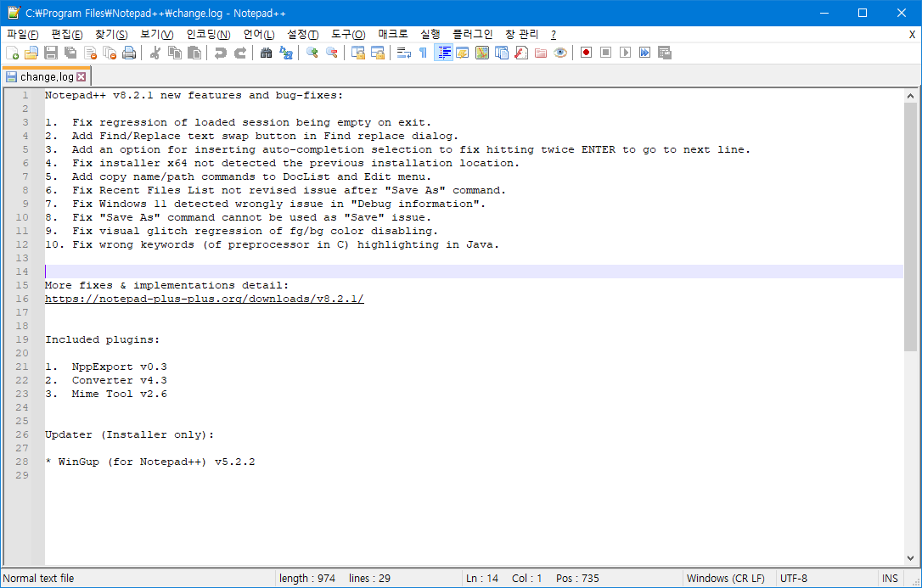Open Folder as Workspace icon
Image resolution: width=922 pixels, height=588 pixels.
coord(541,53)
